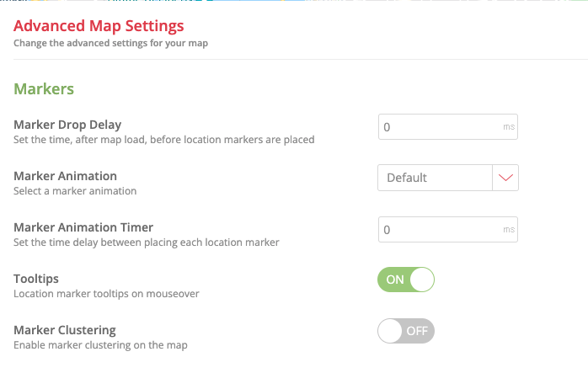
Task: Click the ms unit in Marker Animation Timer
Action: point(508,229)
